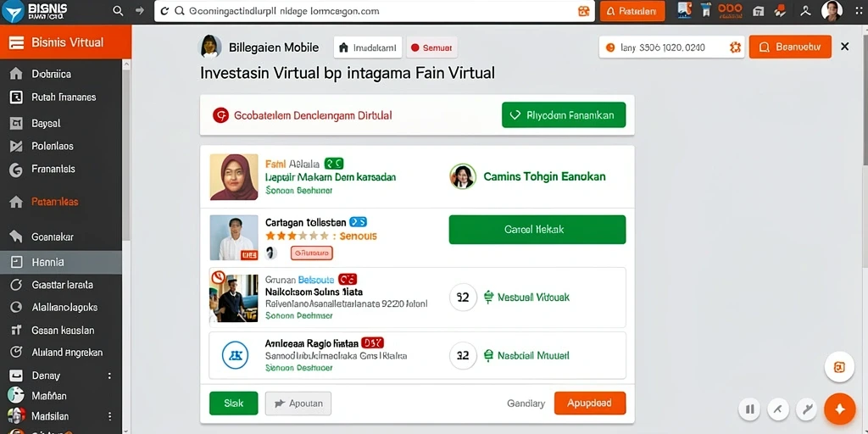This screenshot has width=868, height=434.
Task: Click the grey Apoutan button
Action: tap(298, 403)
